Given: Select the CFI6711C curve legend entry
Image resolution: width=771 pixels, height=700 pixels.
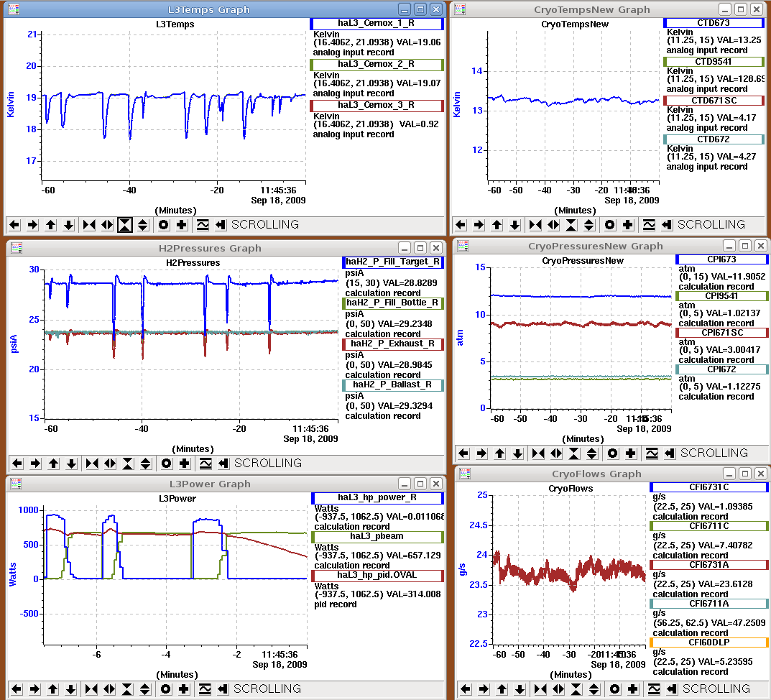Looking at the screenshot, I should pyautogui.click(x=708, y=526).
